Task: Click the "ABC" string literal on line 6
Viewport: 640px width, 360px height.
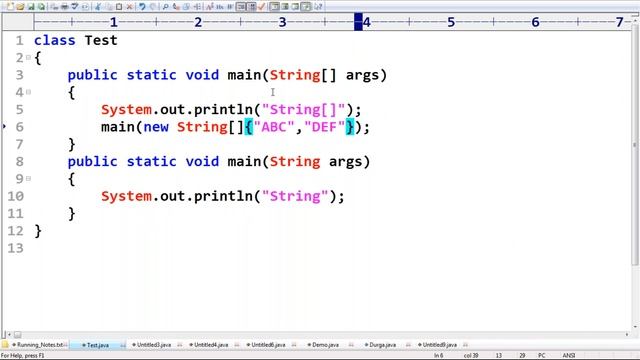Action: click(273, 127)
